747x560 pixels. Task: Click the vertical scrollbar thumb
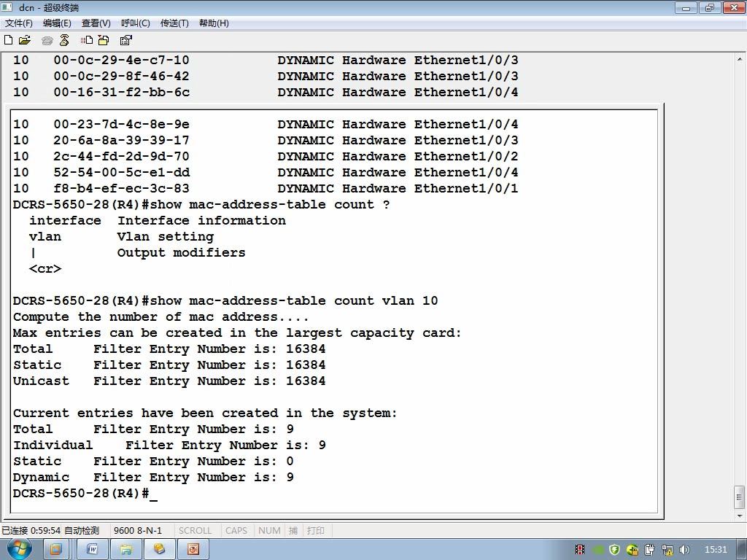740,497
